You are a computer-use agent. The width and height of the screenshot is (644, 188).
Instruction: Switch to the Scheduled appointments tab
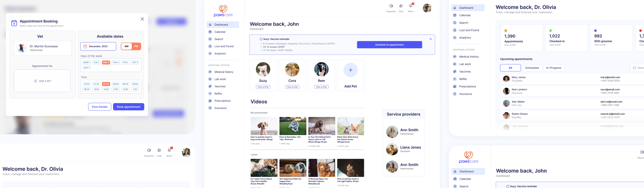[x=532, y=68]
